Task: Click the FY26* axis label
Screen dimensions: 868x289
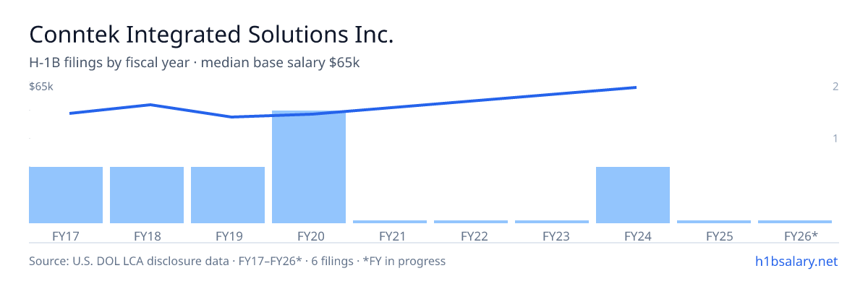Action: 801,236
